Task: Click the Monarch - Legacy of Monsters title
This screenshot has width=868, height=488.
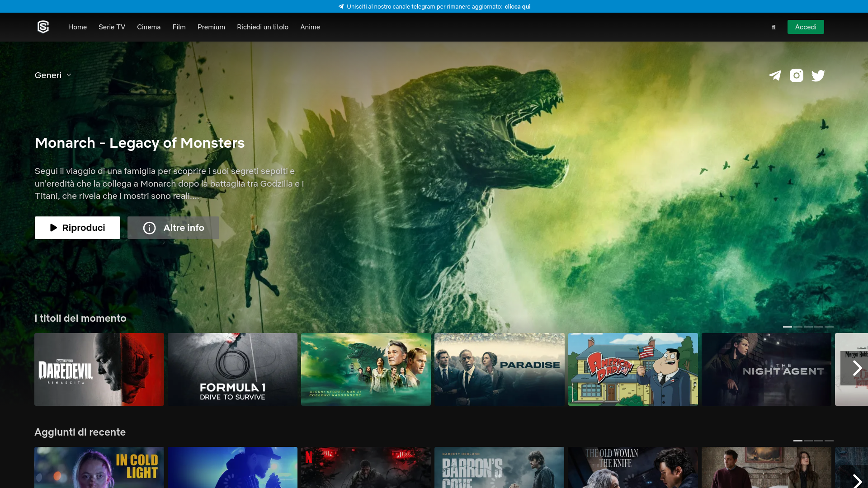Action: point(140,143)
